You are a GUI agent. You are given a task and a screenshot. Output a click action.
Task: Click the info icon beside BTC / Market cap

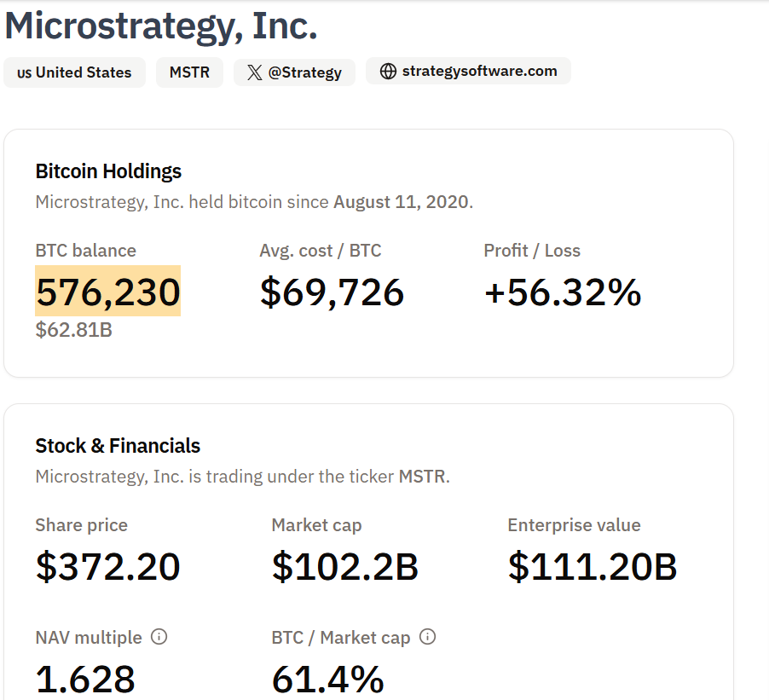pyautogui.click(x=426, y=636)
